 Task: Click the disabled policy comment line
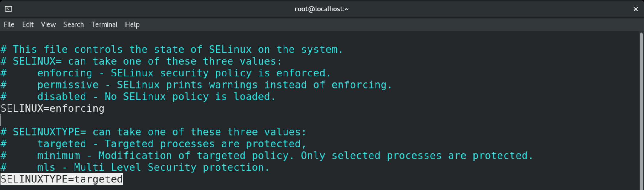tap(138, 96)
